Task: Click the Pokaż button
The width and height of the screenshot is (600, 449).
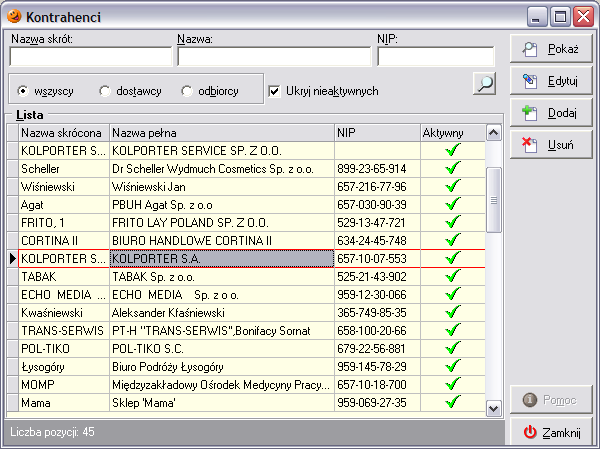Action: click(551, 49)
